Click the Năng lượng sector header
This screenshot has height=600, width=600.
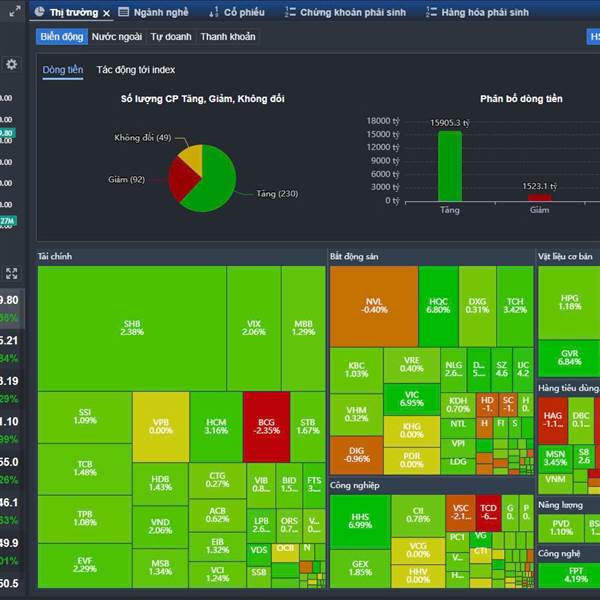point(560,505)
